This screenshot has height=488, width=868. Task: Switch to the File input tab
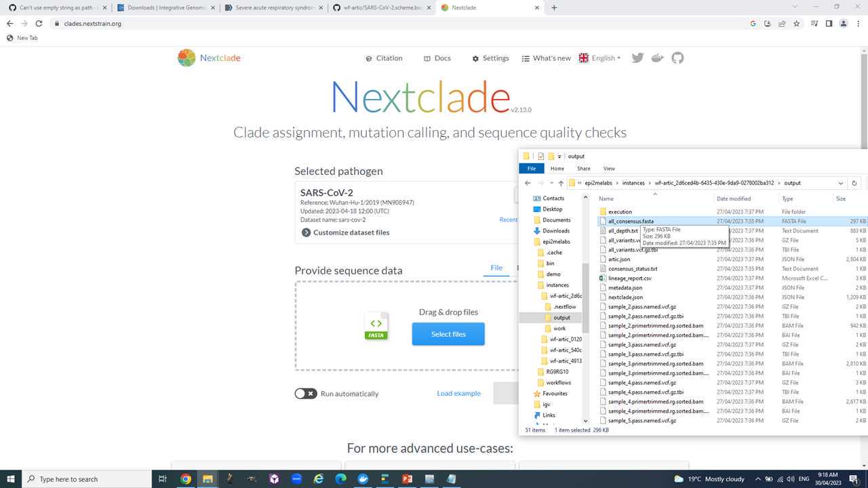(496, 268)
